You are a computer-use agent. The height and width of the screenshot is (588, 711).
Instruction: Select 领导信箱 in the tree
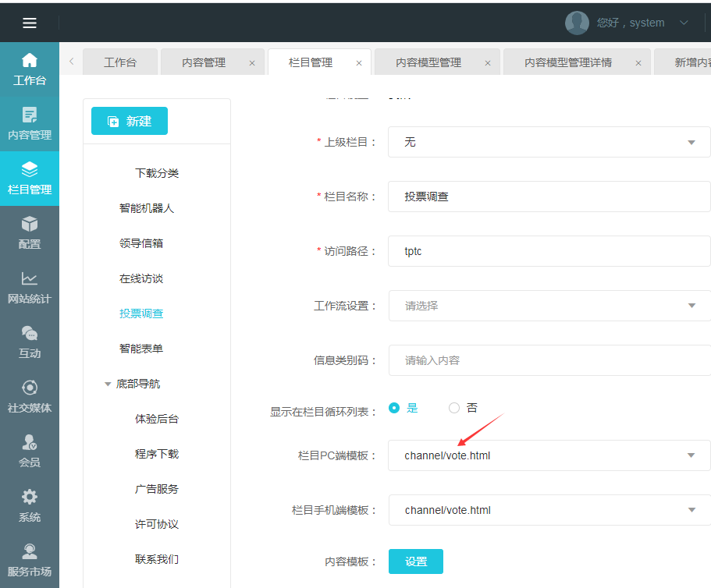[x=141, y=243]
